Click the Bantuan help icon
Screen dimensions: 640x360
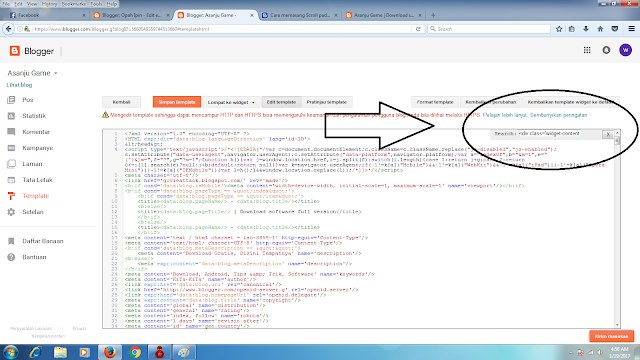pos(11,257)
